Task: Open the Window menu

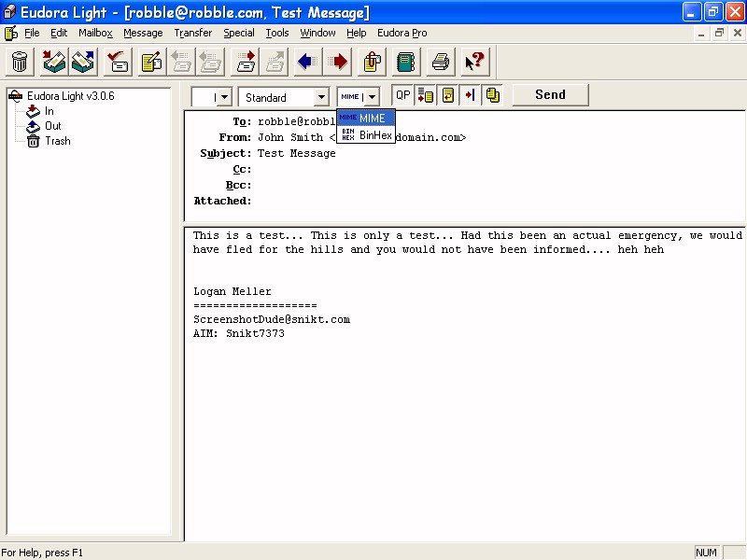Action: click(317, 33)
